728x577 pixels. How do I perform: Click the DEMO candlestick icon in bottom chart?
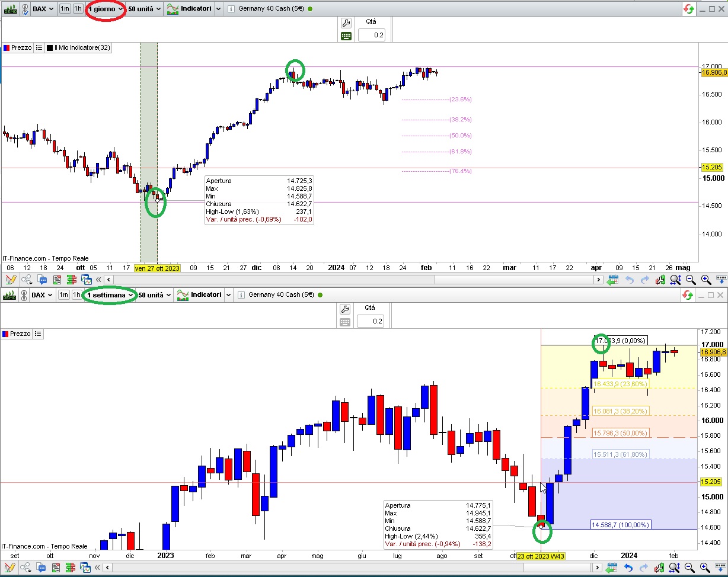10,294
